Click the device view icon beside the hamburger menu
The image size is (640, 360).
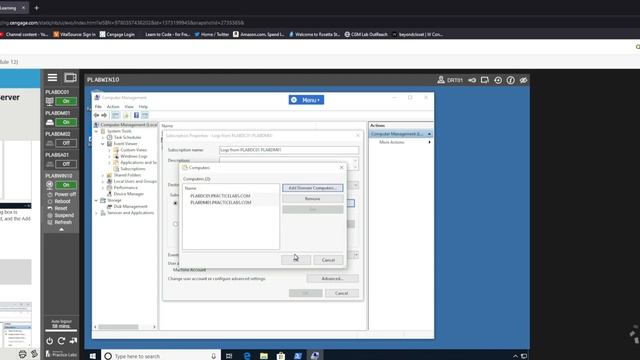pos(70,78)
